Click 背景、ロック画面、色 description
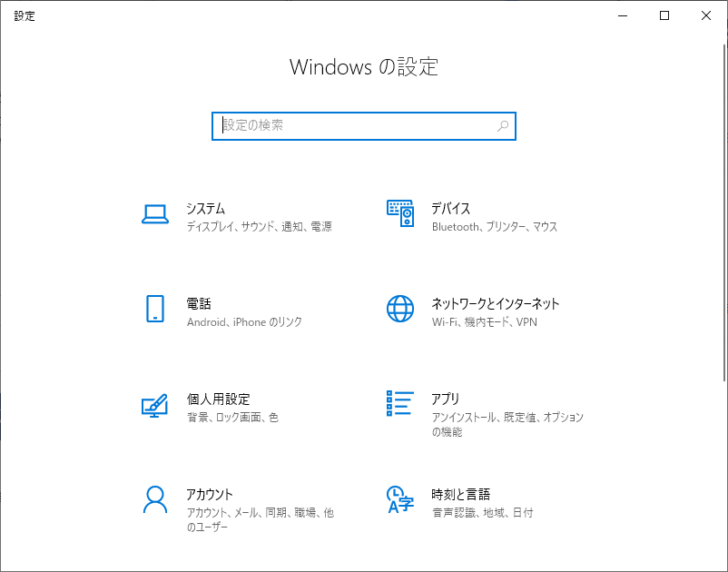728x572 pixels. 232,418
